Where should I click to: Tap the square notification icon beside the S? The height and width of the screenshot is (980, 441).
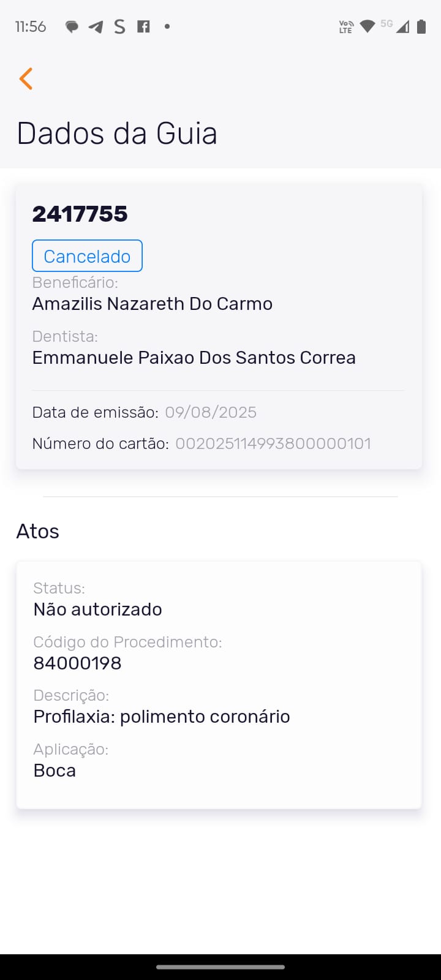point(143,27)
